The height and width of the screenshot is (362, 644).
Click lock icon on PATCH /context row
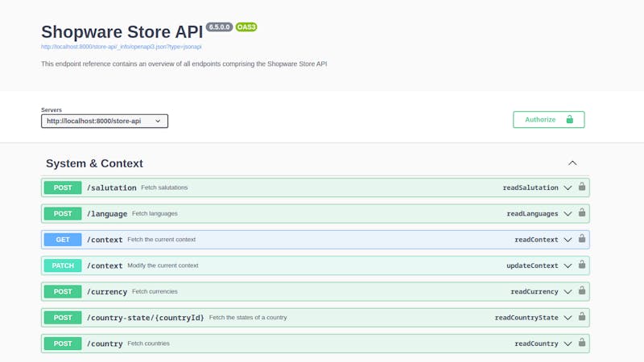[582, 265]
